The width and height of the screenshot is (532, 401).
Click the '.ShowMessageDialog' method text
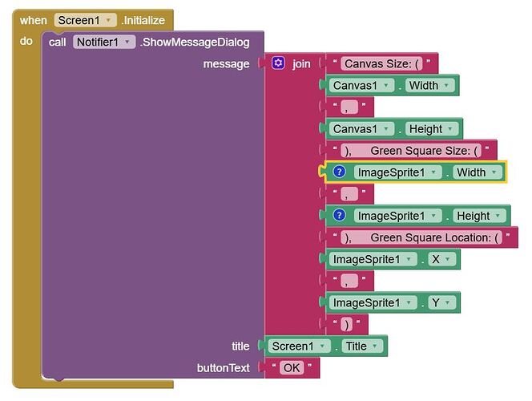(195, 42)
